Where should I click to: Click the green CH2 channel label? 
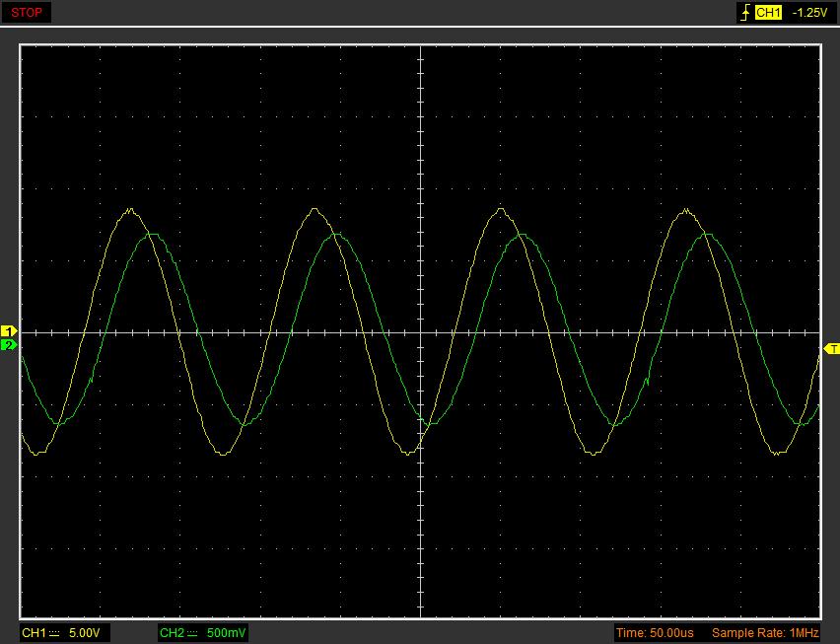[172, 632]
